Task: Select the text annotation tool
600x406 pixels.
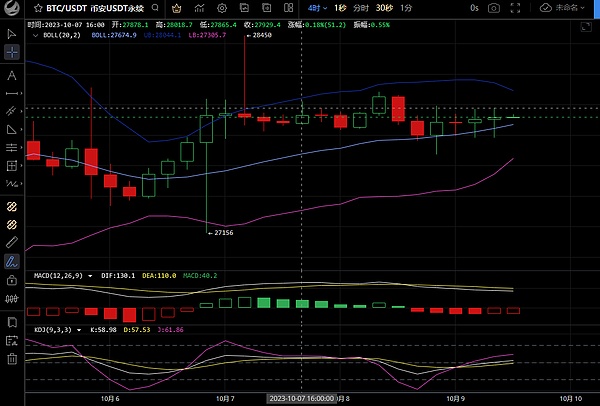Action: [x=11, y=75]
